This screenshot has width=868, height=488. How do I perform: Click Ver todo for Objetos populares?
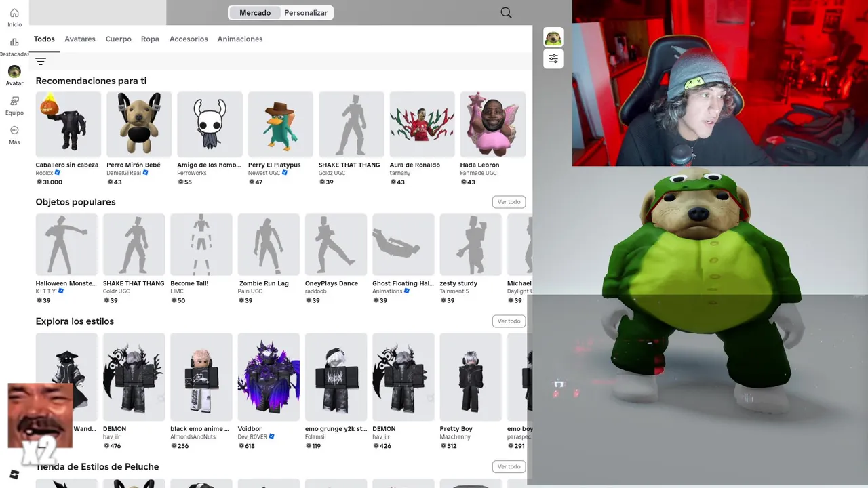pos(509,202)
